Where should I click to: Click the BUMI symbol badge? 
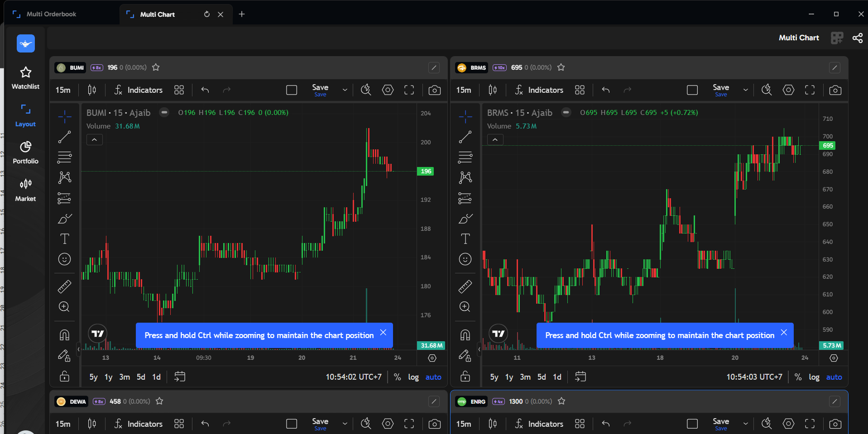pos(71,68)
